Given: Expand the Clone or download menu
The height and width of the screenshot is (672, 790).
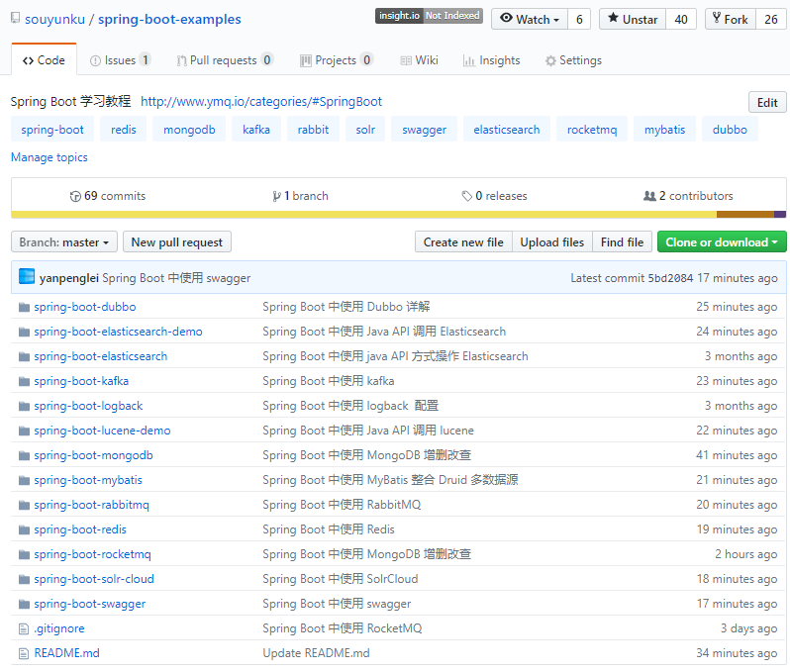Looking at the screenshot, I should 722,242.
